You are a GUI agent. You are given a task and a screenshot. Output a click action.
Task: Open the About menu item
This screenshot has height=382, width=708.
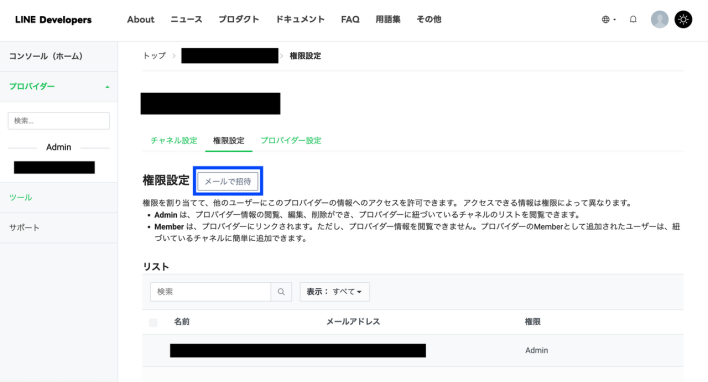point(140,19)
